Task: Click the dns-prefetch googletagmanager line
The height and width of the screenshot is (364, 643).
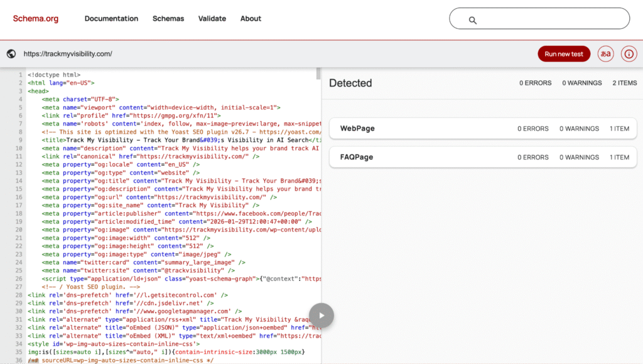Action: pos(134,311)
